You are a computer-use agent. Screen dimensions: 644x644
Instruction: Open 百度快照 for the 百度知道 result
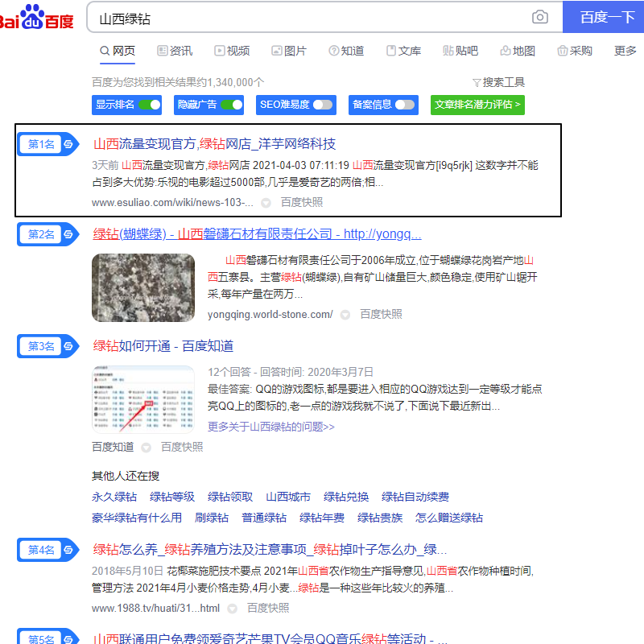(182, 448)
